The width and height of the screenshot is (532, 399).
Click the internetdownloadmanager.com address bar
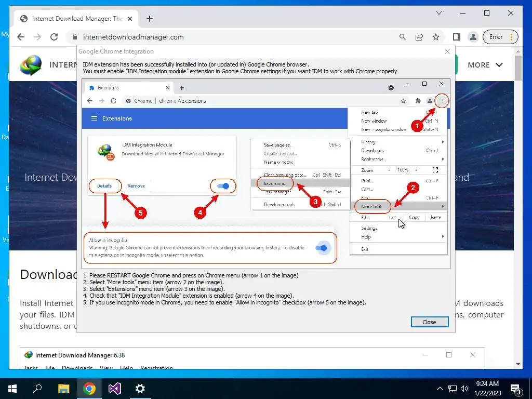(x=234, y=37)
